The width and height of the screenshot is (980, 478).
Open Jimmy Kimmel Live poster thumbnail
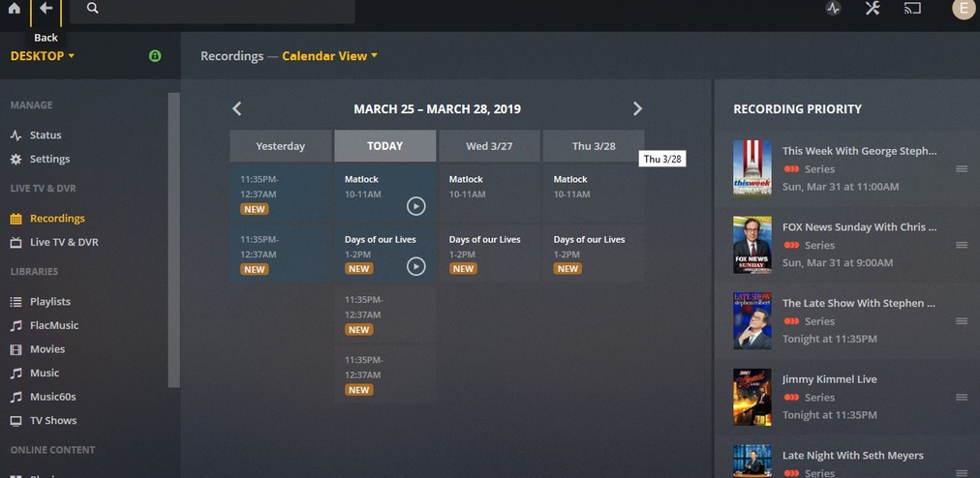coord(751,397)
